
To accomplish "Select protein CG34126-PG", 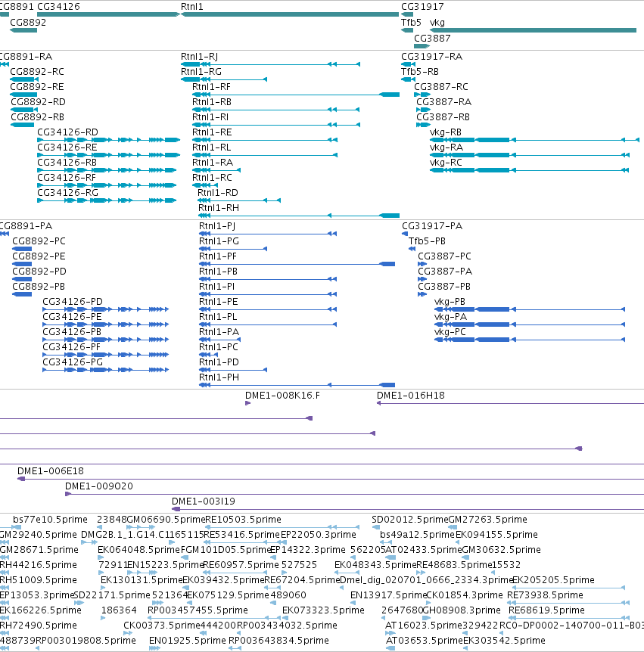I will 73,362.
